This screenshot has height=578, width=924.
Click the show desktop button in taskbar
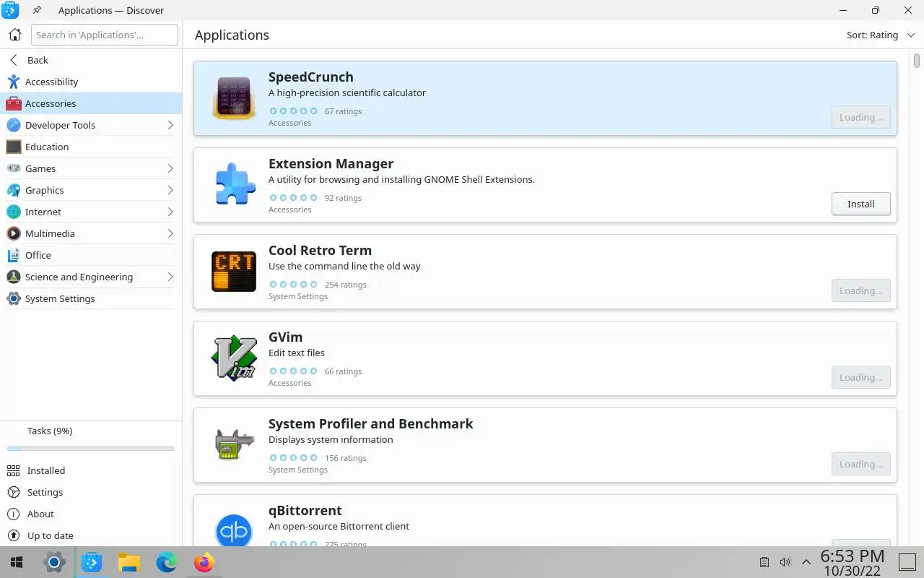pyautogui.click(x=908, y=562)
